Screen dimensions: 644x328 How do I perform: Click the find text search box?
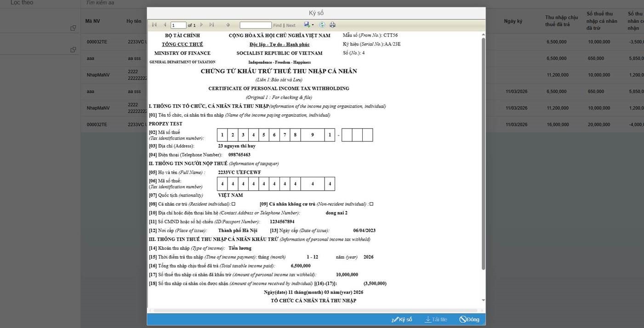tap(256, 25)
